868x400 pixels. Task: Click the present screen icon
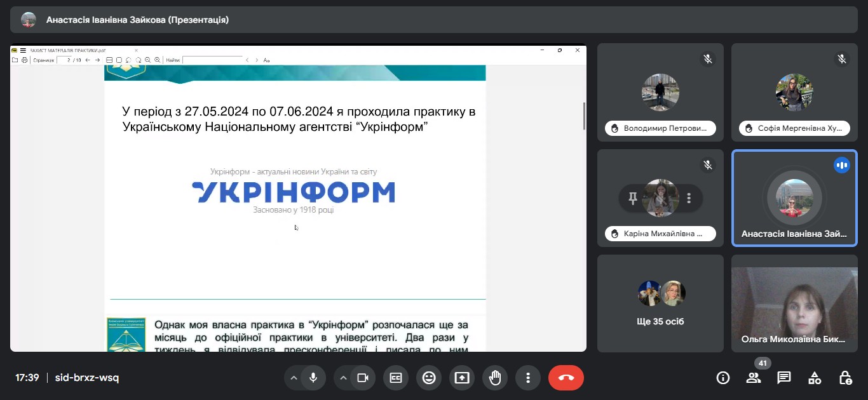[462, 378]
